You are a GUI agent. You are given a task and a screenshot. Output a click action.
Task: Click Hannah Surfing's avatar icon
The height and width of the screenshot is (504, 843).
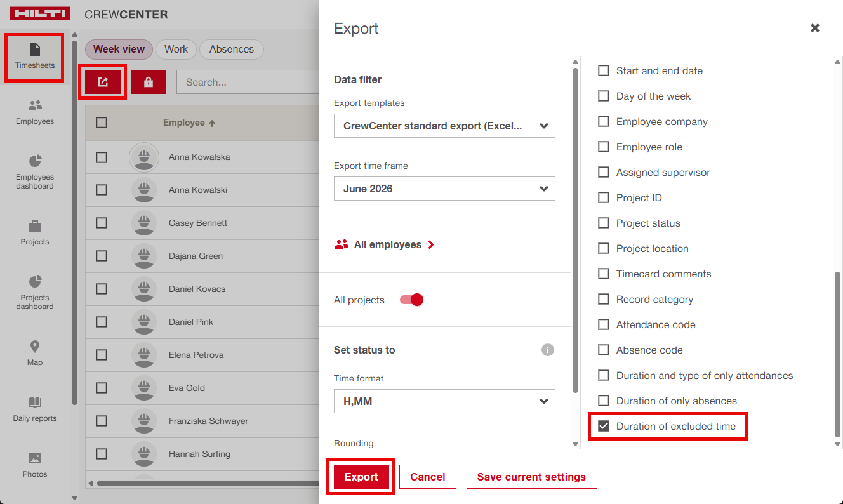tap(144, 454)
